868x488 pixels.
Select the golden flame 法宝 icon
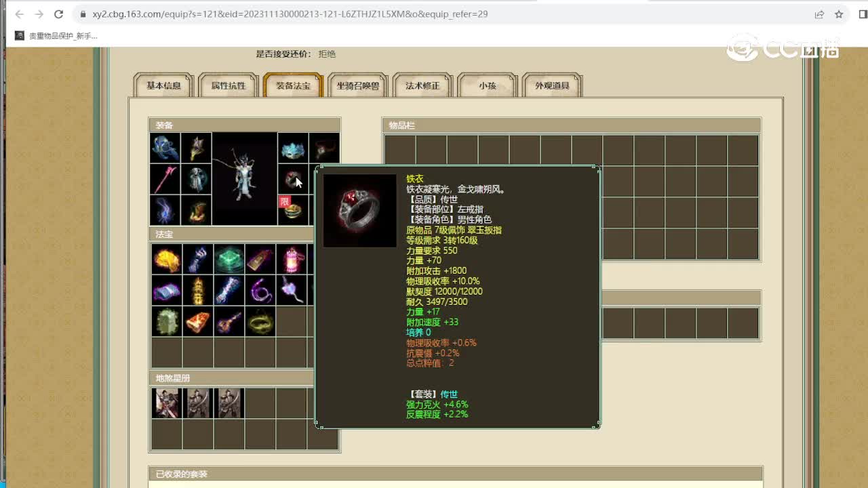(166, 259)
